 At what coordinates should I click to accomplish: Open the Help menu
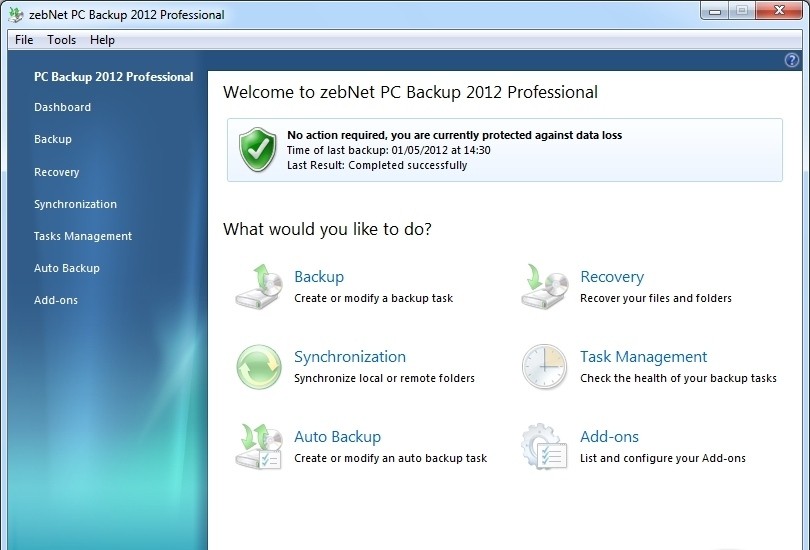102,40
